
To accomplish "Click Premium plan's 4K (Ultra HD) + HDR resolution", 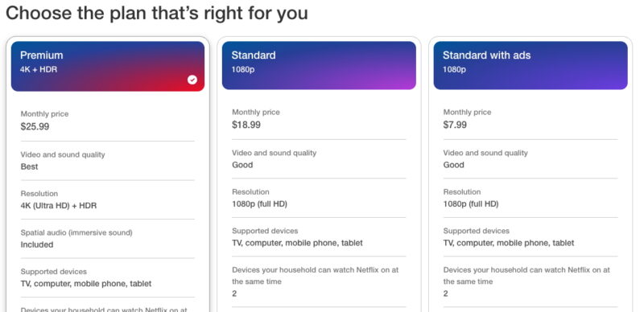I will [x=59, y=206].
